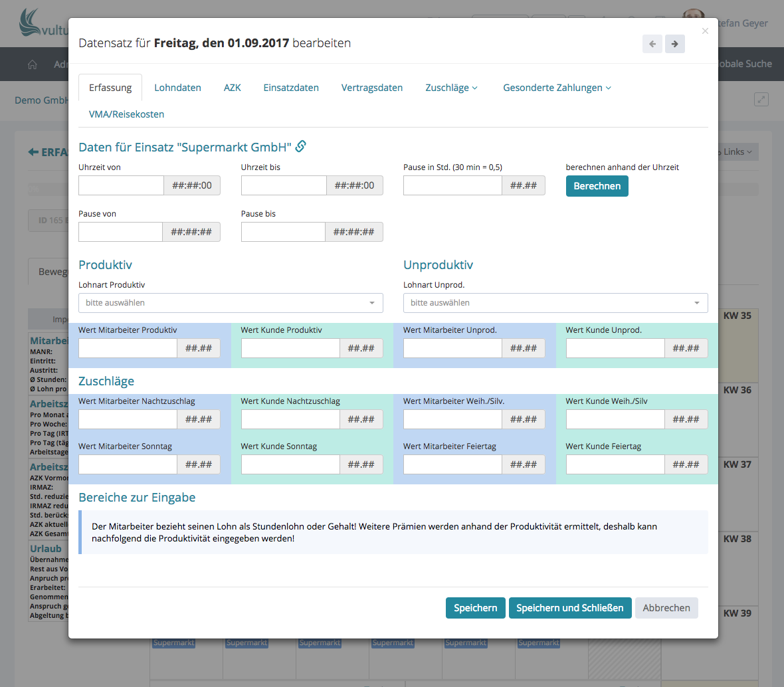
Task: Open Lohnart Unprod. select box
Action: (555, 303)
